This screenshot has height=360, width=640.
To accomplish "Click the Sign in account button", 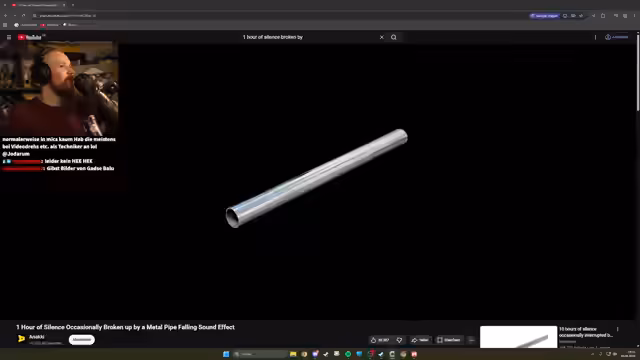I will point(617,37).
